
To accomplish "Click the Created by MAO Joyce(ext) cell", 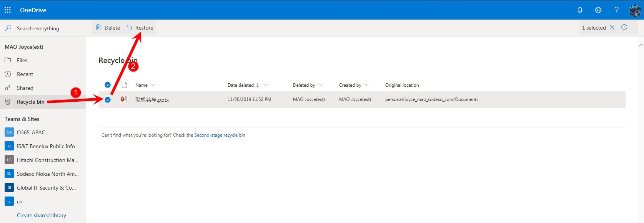I will 355,99.
